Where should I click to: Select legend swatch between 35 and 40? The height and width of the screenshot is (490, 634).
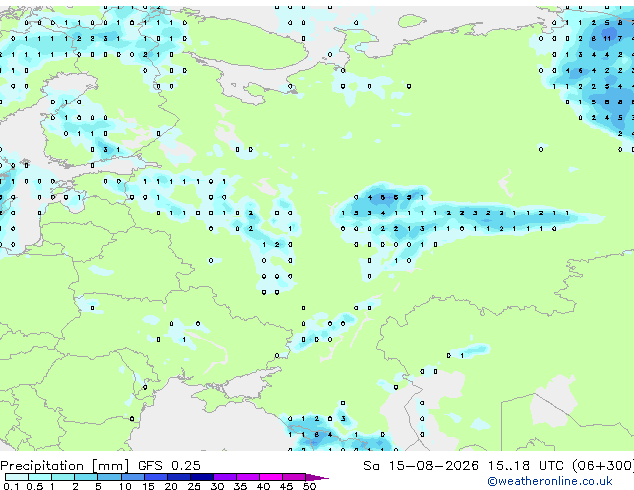coord(248,477)
